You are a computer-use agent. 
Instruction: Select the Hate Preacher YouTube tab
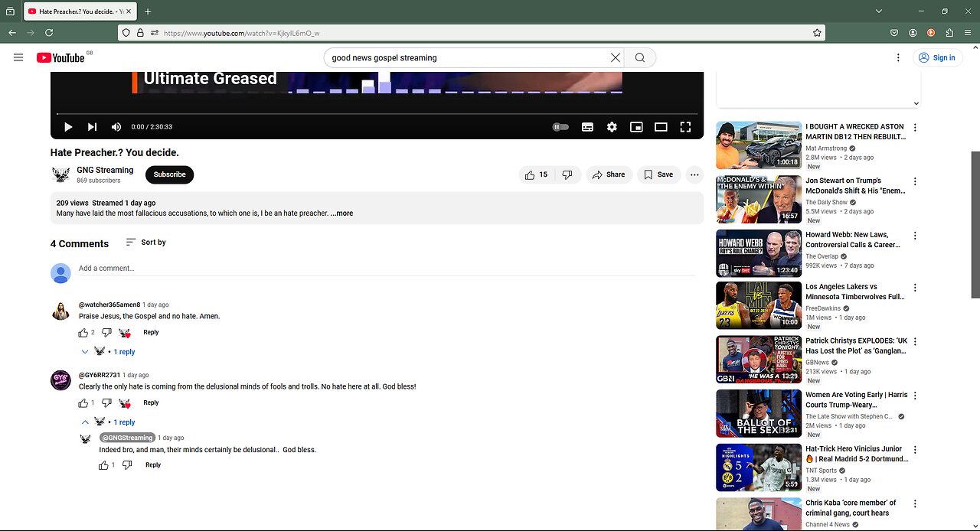[80, 11]
